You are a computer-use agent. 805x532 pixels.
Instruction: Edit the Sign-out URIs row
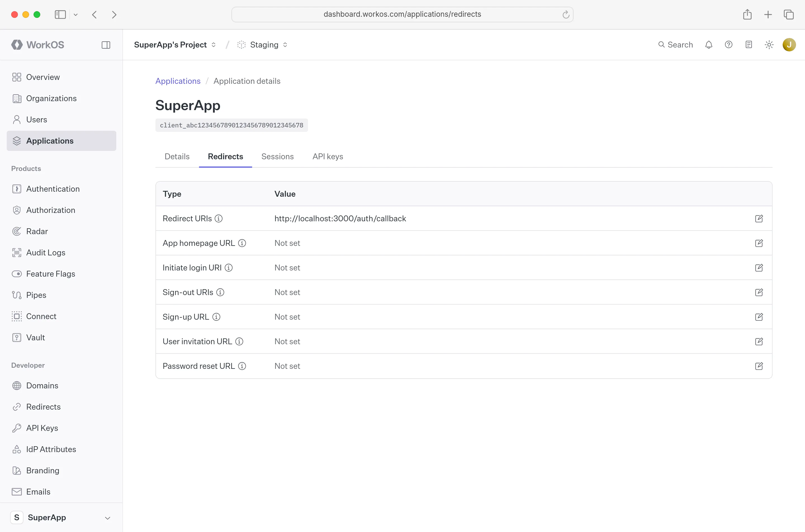(x=759, y=292)
